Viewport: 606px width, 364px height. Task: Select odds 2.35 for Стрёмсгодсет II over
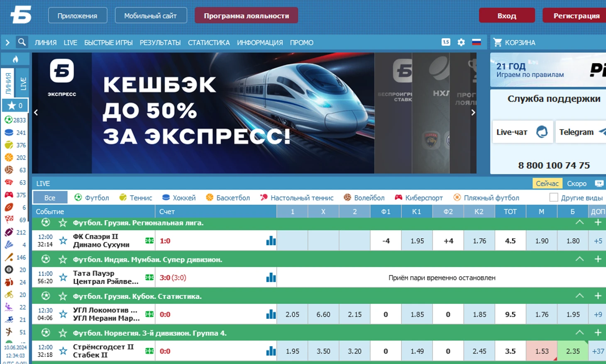tap(573, 351)
